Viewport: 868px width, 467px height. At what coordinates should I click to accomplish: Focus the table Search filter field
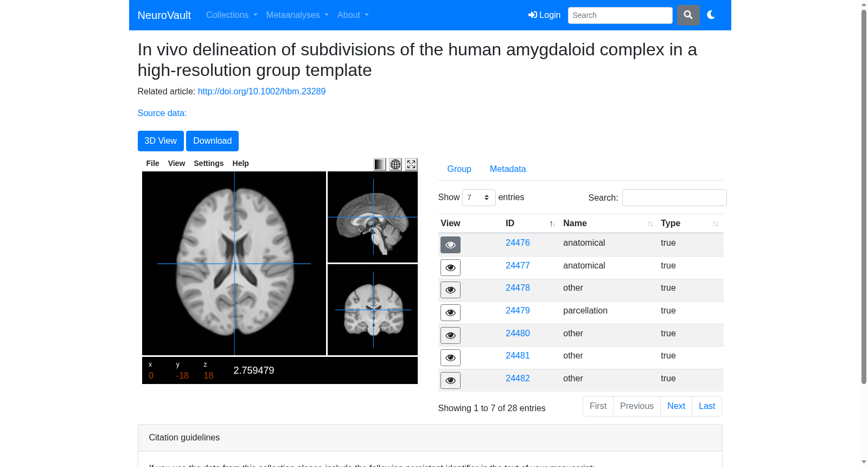click(x=674, y=198)
